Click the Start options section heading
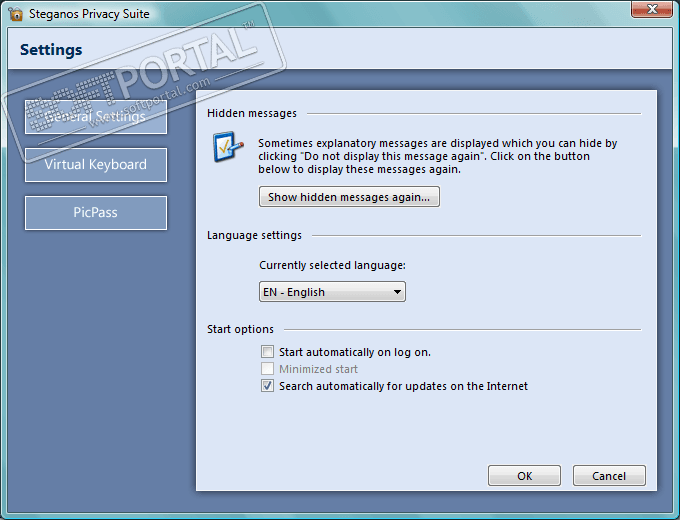The height and width of the screenshot is (520, 680). (240, 329)
